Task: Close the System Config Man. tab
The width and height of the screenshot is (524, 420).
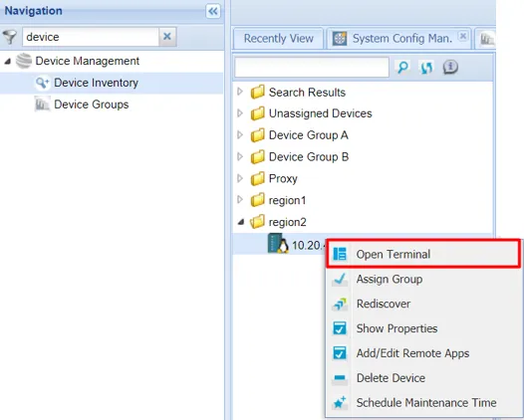Action: coord(463,36)
